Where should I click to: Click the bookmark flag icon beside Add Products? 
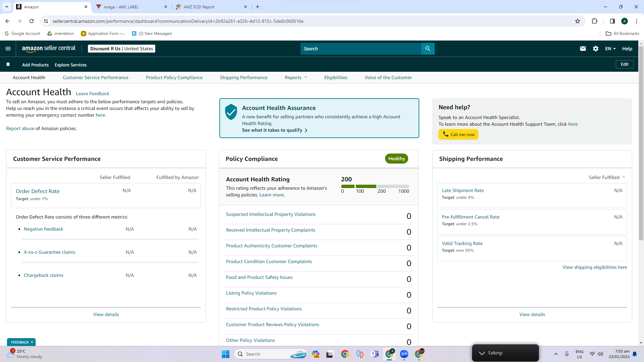point(8,64)
